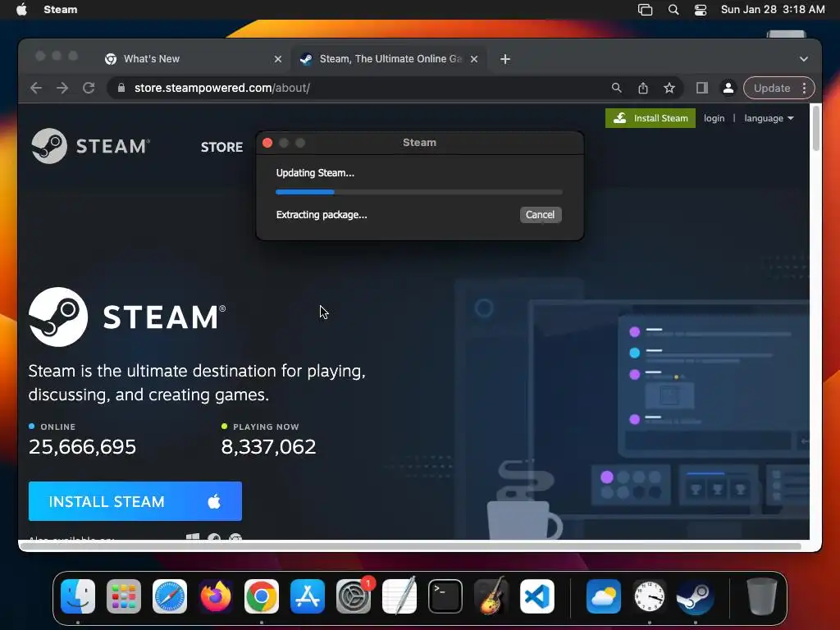Open Visual Studio Code from the Dock
The height and width of the screenshot is (630, 840).
pyautogui.click(x=536, y=596)
